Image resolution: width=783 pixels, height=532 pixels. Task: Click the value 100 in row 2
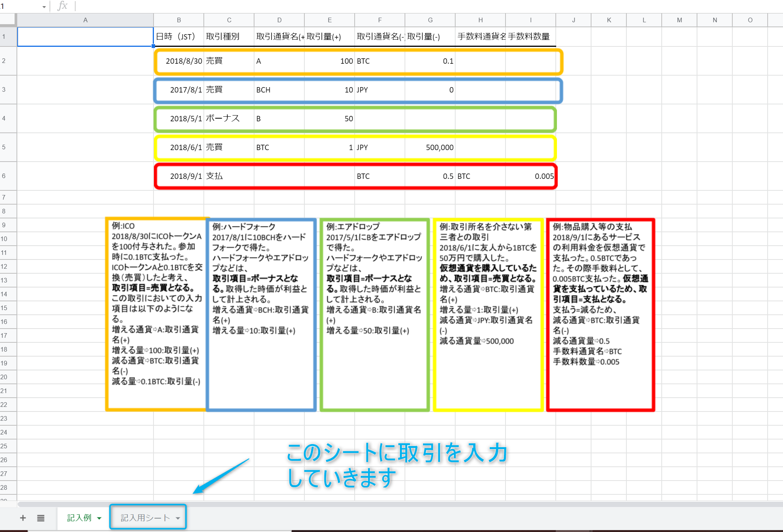[330, 61]
